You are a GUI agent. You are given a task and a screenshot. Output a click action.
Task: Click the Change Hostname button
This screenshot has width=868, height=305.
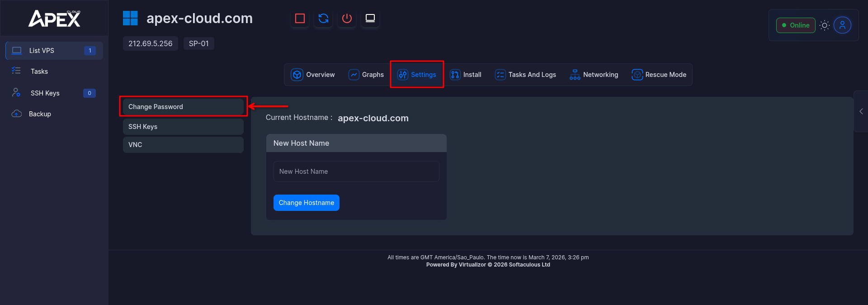(306, 203)
